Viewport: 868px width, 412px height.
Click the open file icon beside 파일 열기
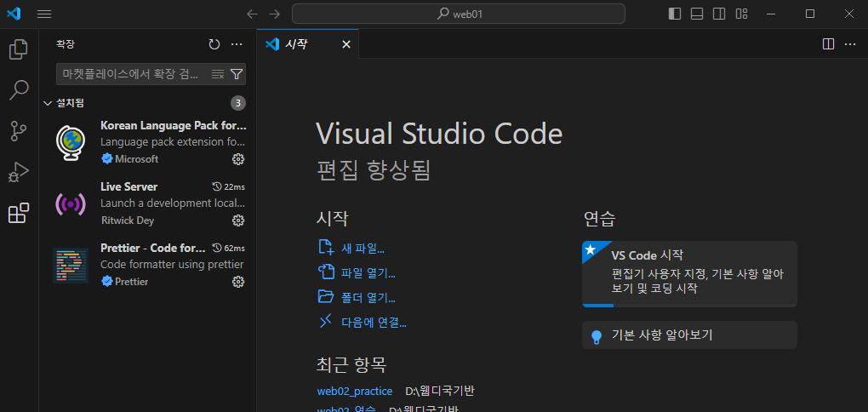click(326, 272)
